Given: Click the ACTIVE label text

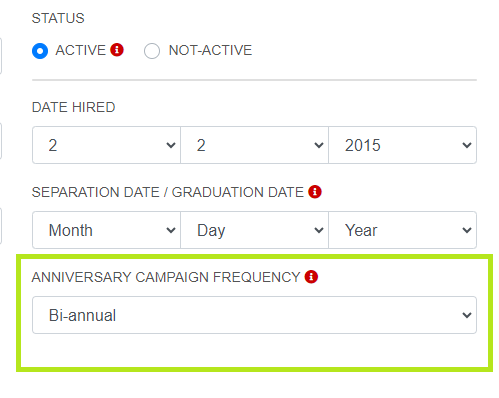Looking at the screenshot, I should tap(80, 50).
